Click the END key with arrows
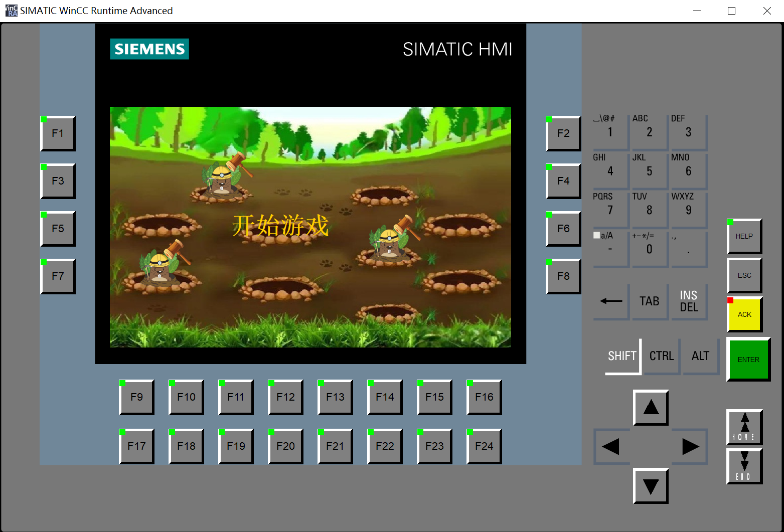This screenshot has width=784, height=532. [x=744, y=466]
